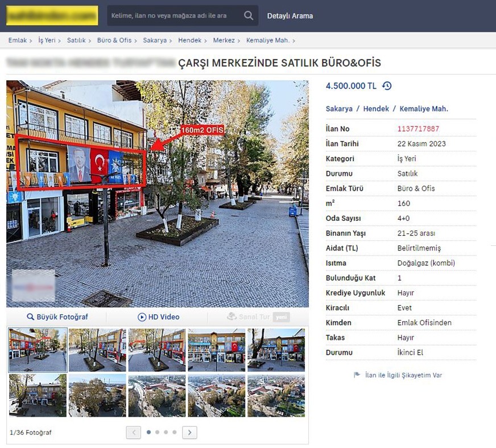This screenshot has height=448, width=496.
Task: Expand Büro & Ofis breadcrumb chevron
Action: click(137, 40)
